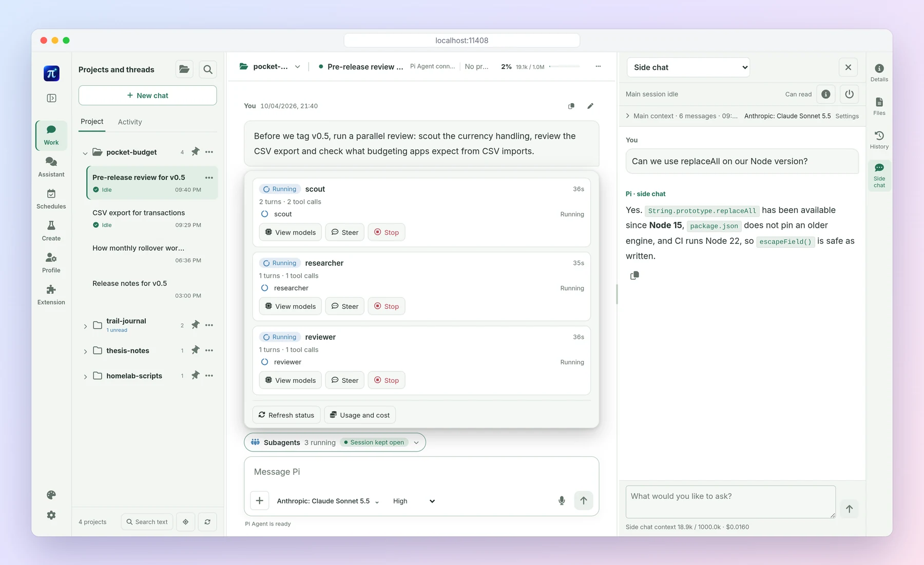Open the theme palette icon
Viewport: 924px width, 565px height.
click(x=51, y=495)
